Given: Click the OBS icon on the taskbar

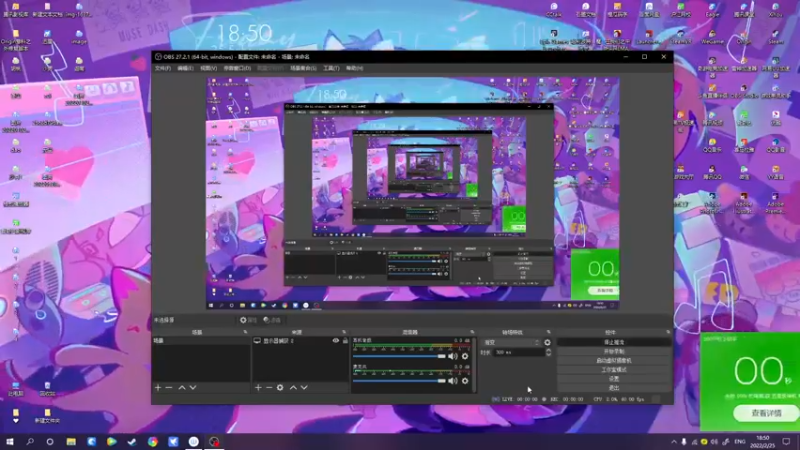Looking at the screenshot, I should pyautogui.click(x=214, y=442).
